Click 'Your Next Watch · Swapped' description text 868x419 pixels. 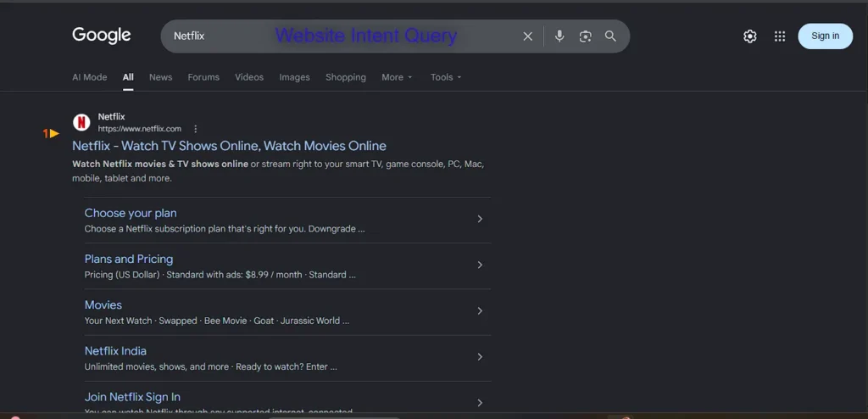tap(216, 321)
